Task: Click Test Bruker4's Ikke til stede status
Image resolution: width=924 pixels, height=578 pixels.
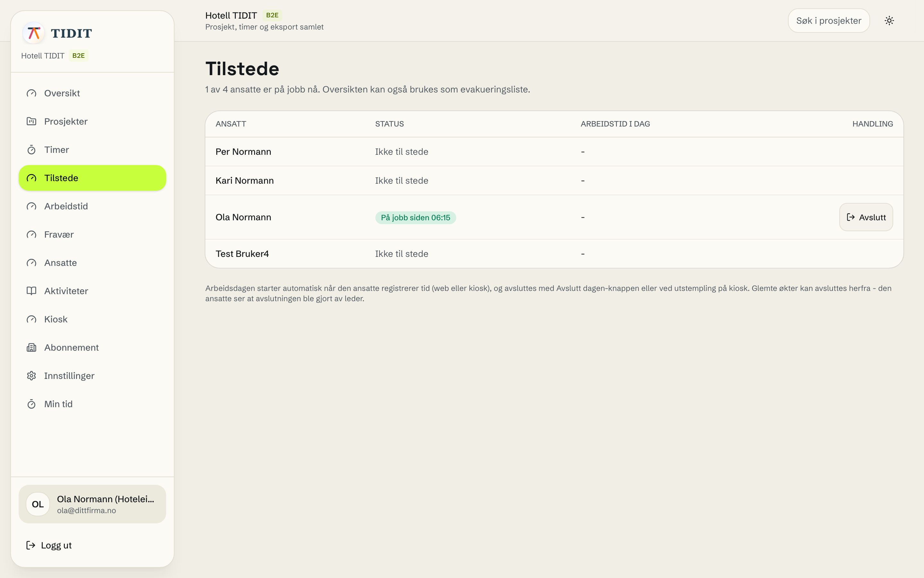Action: [x=402, y=254]
